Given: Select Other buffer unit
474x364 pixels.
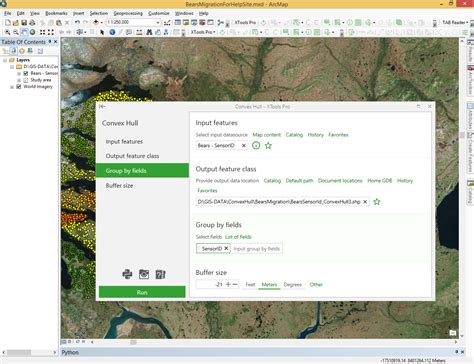Looking at the screenshot, I should [316, 284].
